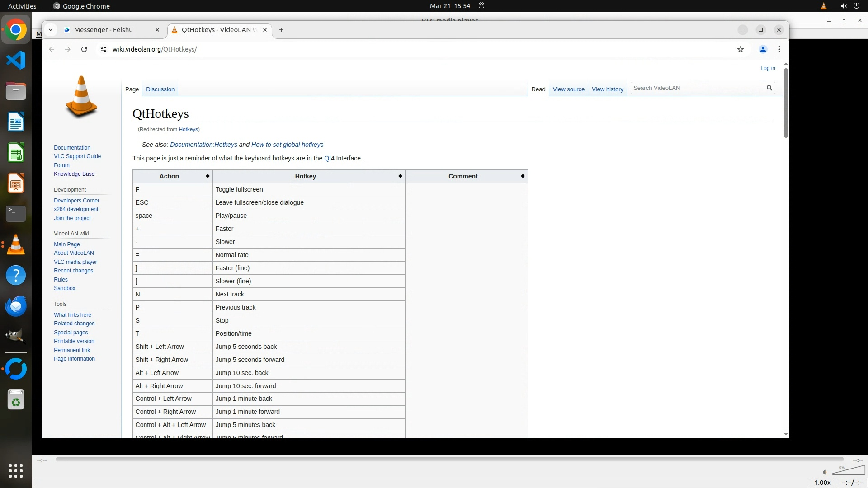
Task: Click the VLC cone wiki logo
Action: (x=81, y=97)
